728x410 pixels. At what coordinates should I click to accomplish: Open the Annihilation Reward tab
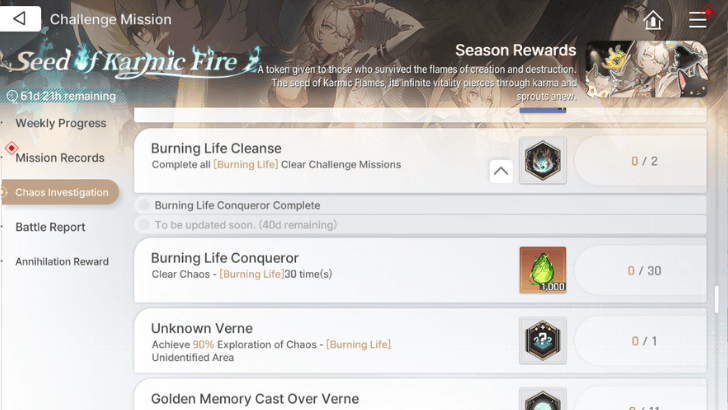click(x=62, y=261)
